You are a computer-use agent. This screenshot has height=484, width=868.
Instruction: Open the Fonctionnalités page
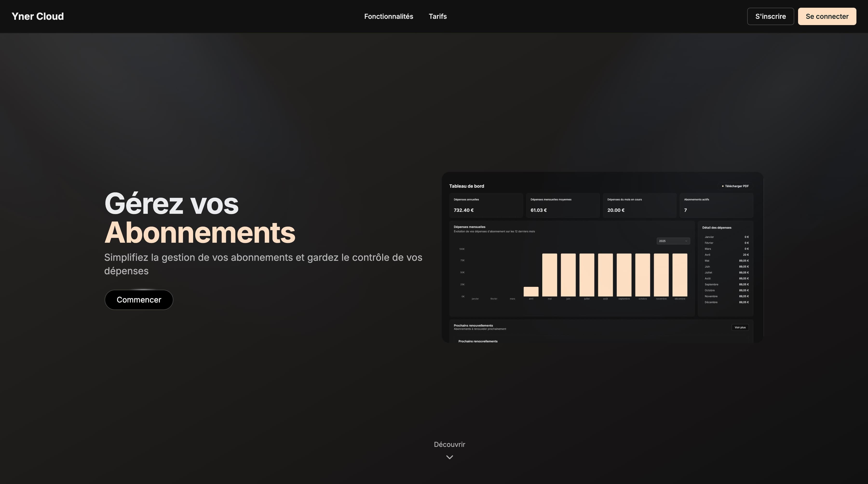[x=388, y=16]
